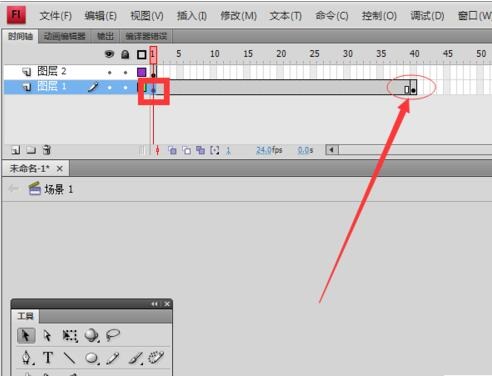Toggle Onion Skin
Image resolution: width=492 pixels, height=376 pixels.
tap(172, 150)
